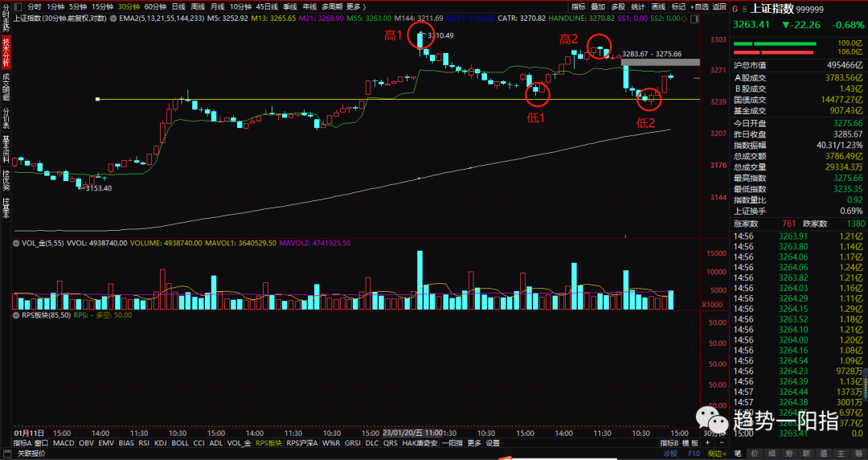Viewport: 868px width, 460px height.
Task: Apply the KDJ indicator
Action: (161, 443)
